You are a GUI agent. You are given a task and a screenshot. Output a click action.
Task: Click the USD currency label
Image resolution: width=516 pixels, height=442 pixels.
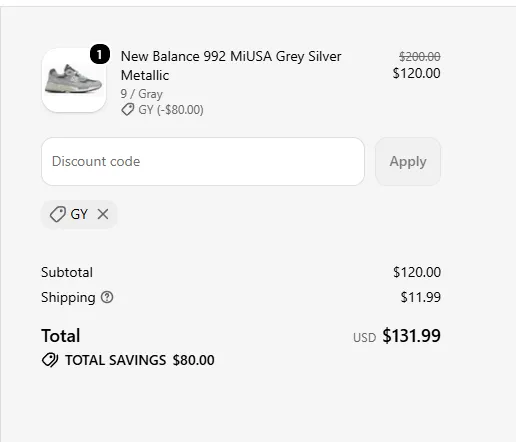pyautogui.click(x=365, y=338)
